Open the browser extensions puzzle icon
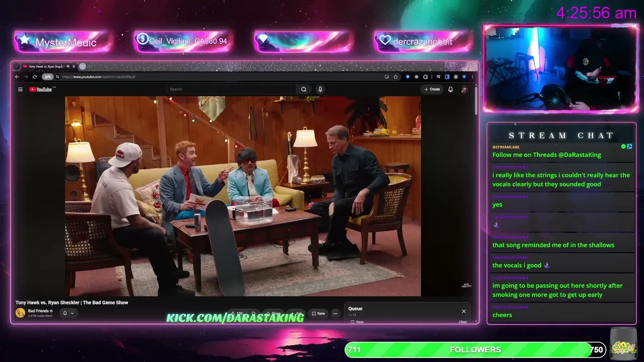644x362 pixels. (x=426, y=77)
